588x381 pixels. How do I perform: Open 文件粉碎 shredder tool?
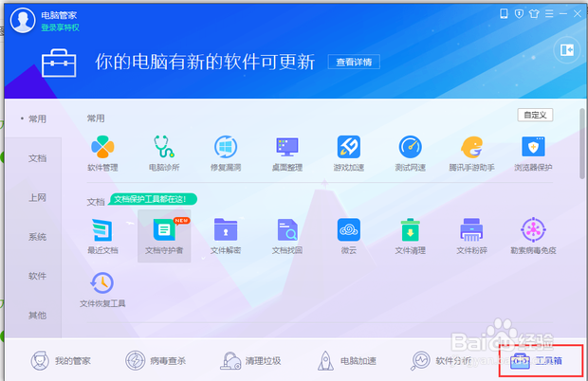(x=471, y=236)
